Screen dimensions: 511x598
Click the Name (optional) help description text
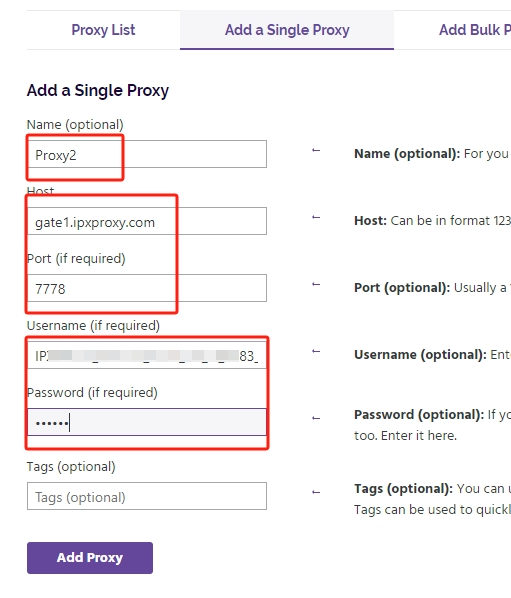(x=432, y=154)
